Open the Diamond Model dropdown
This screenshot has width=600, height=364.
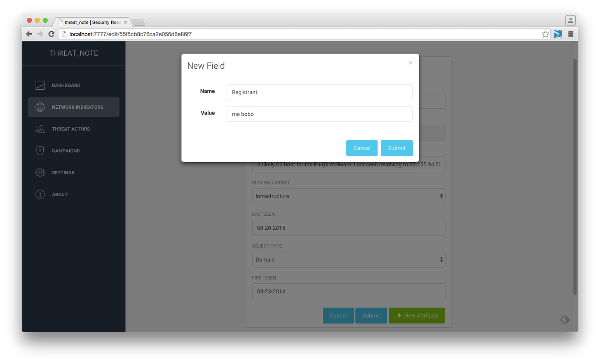click(348, 196)
